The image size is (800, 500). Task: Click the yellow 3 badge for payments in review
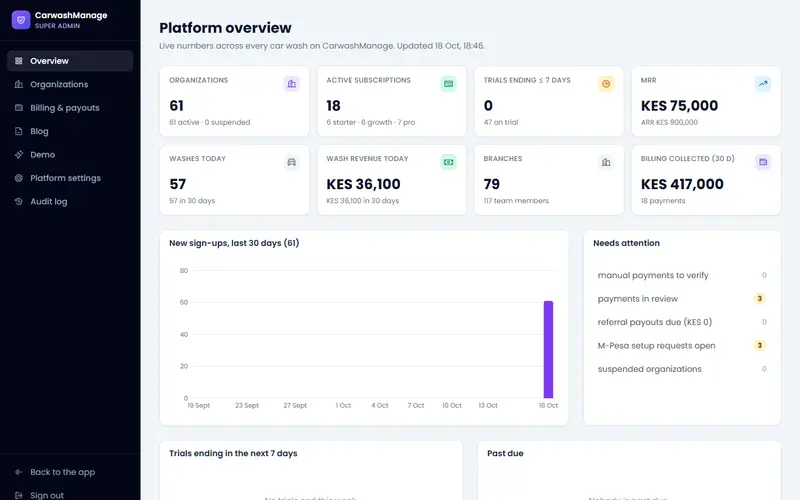coord(760,299)
